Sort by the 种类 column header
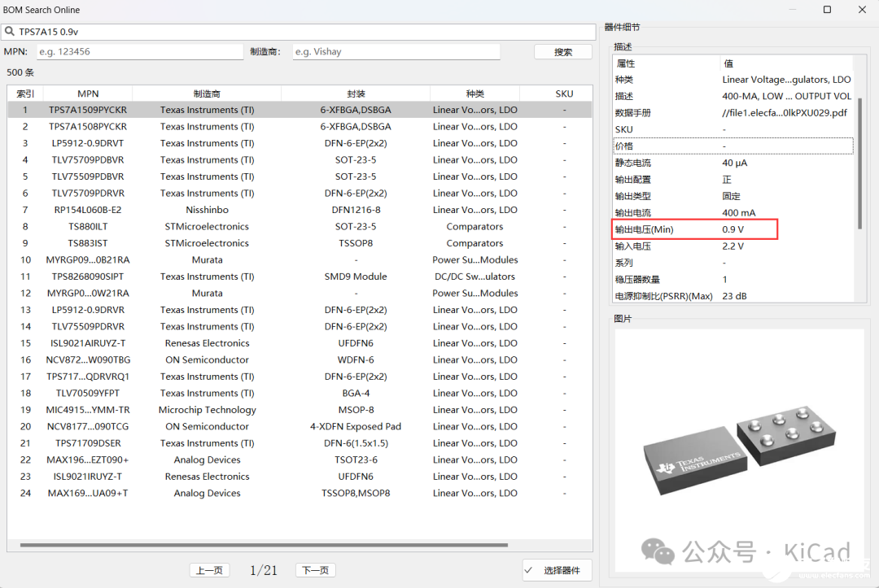 point(474,94)
